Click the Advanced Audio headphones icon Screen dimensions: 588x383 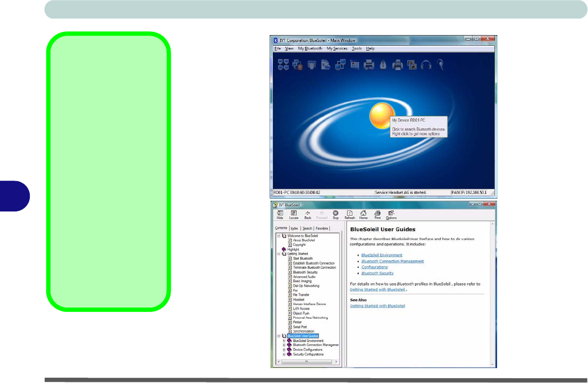[x=426, y=65]
